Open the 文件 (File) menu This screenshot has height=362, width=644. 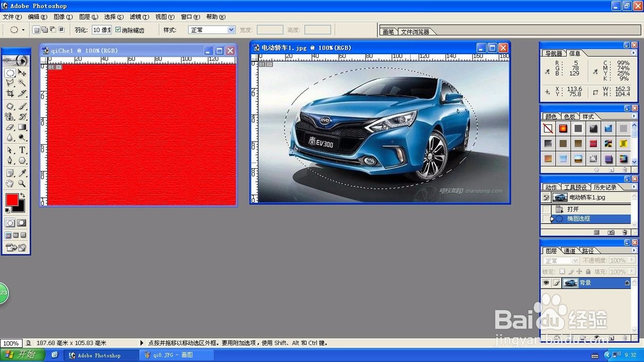tap(12, 17)
